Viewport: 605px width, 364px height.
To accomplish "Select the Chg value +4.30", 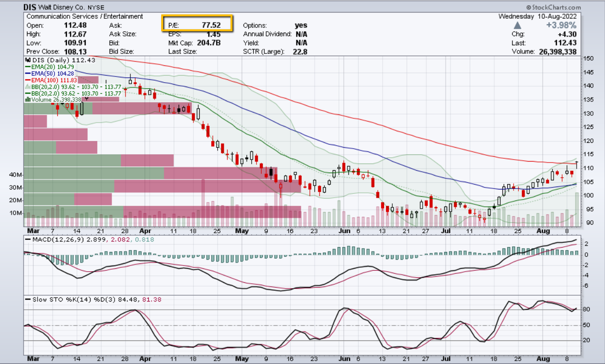I will [x=566, y=34].
